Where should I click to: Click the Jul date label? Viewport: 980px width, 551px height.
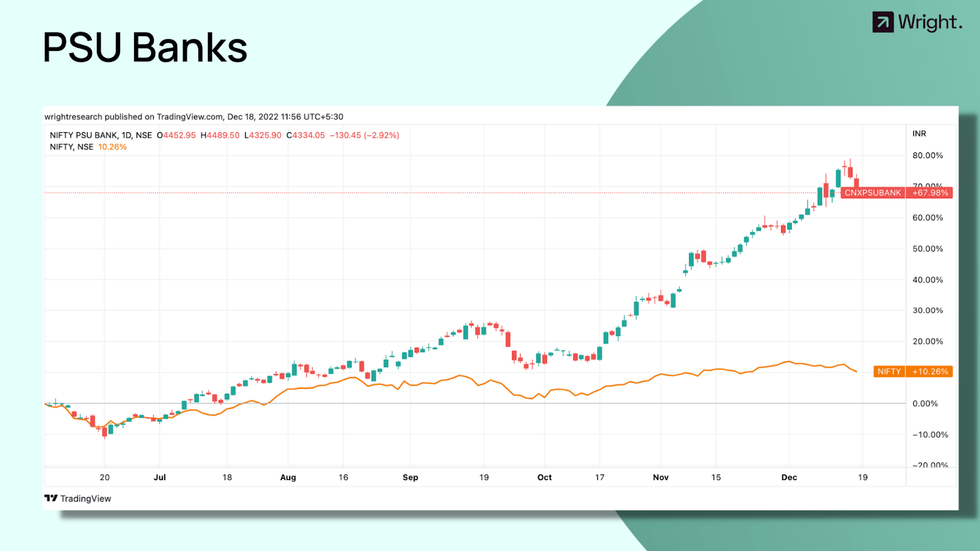[160, 478]
